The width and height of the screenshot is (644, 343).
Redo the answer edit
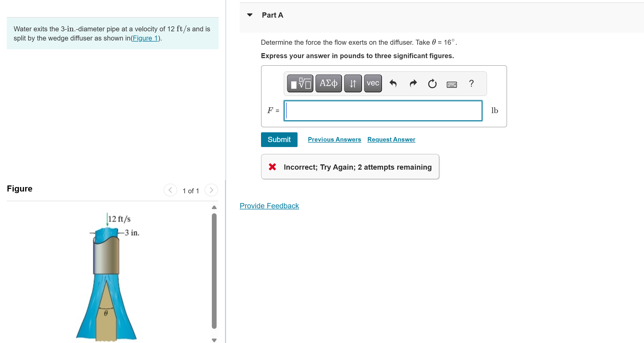click(x=413, y=83)
